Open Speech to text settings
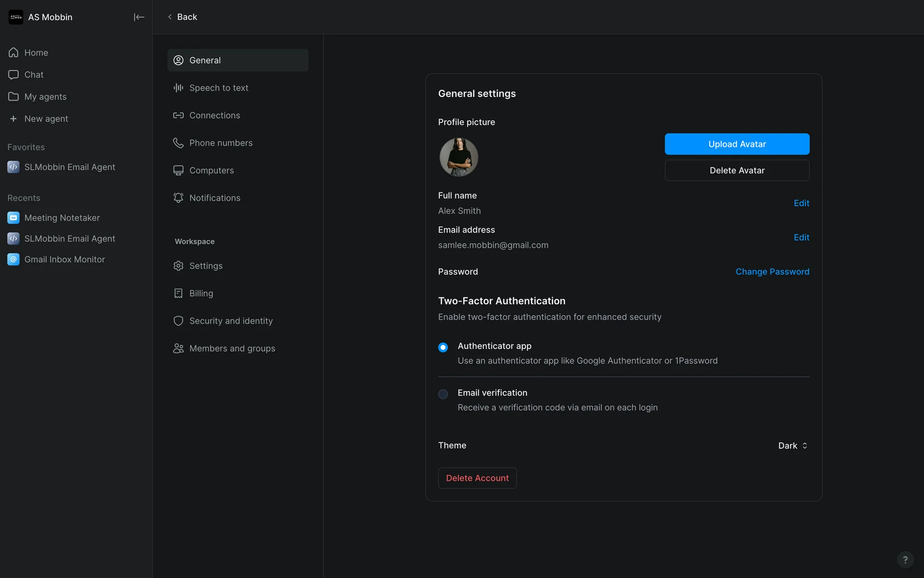This screenshot has height=578, width=924. 218,88
